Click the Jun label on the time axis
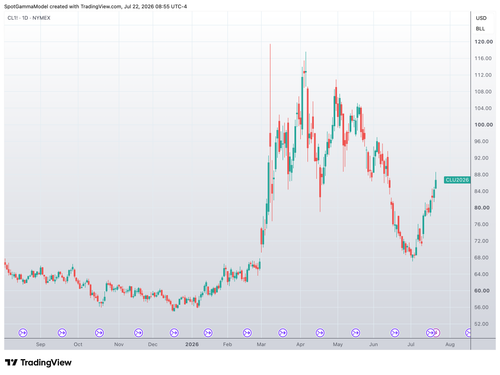 click(374, 344)
